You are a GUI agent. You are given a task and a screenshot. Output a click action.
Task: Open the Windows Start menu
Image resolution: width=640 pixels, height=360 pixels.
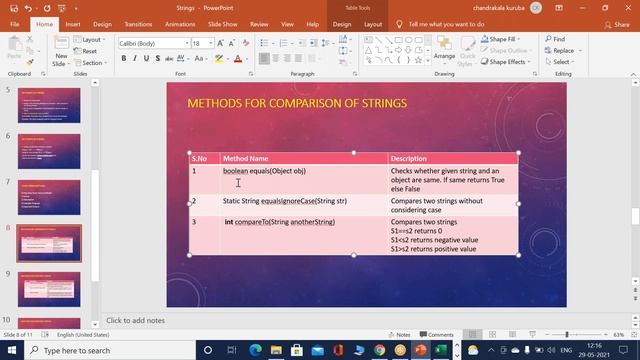pyautogui.click(x=12, y=350)
